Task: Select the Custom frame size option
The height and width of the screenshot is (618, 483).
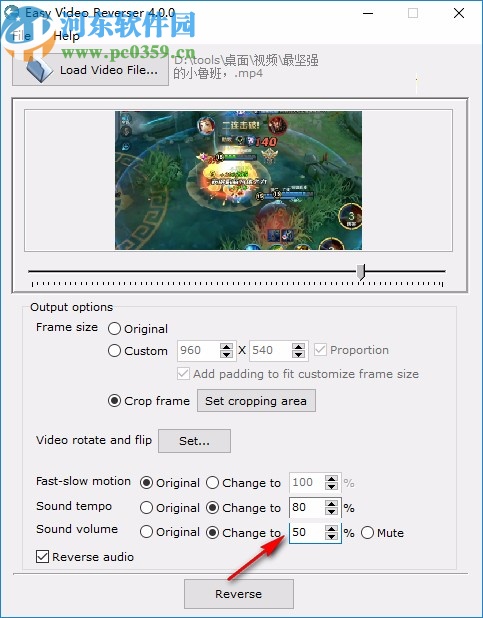Action: [138, 351]
